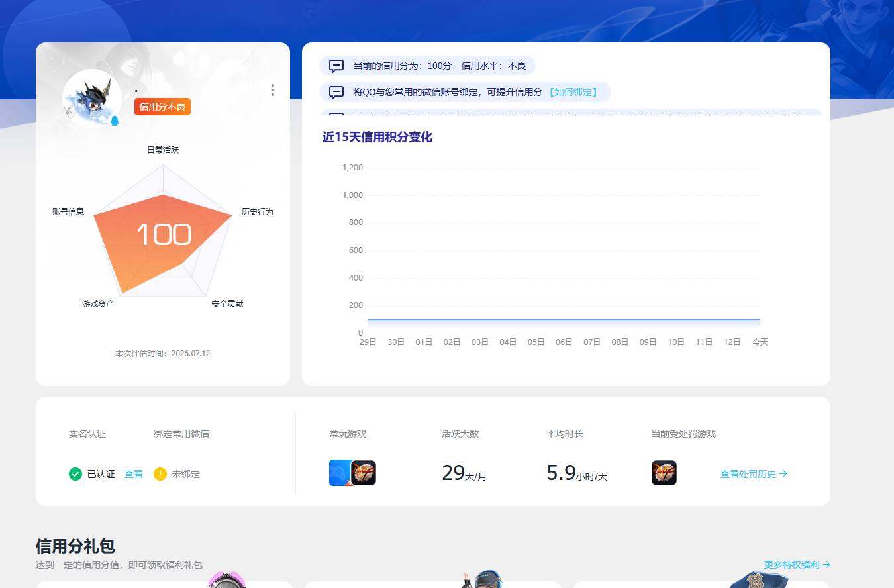Click the blue game icon under 常玩游戏

pyautogui.click(x=340, y=473)
